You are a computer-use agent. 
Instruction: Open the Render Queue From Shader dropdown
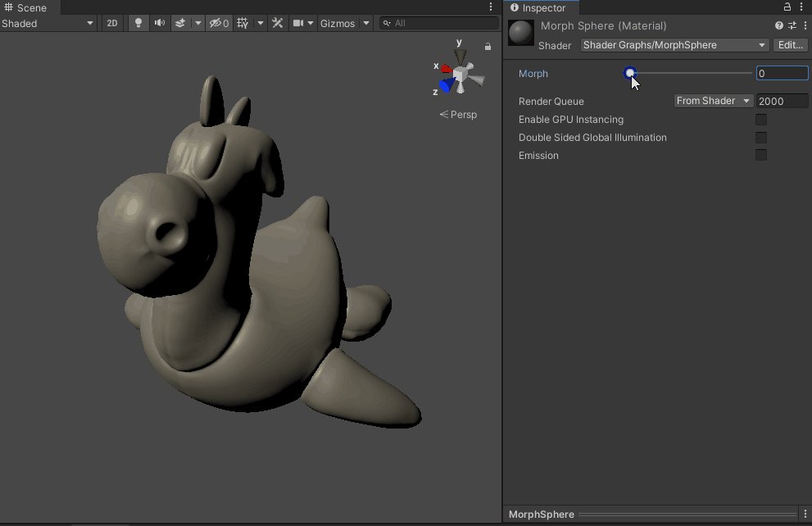tap(712, 100)
